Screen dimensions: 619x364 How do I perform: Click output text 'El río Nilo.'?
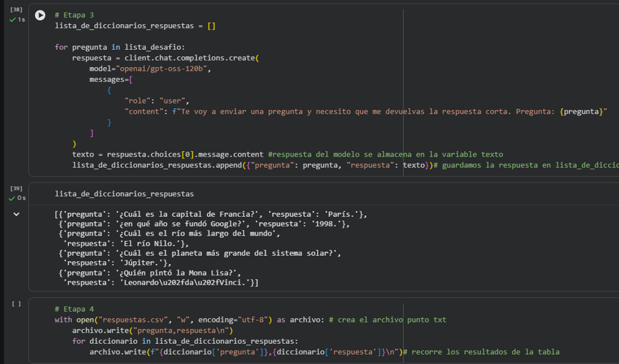click(150, 243)
